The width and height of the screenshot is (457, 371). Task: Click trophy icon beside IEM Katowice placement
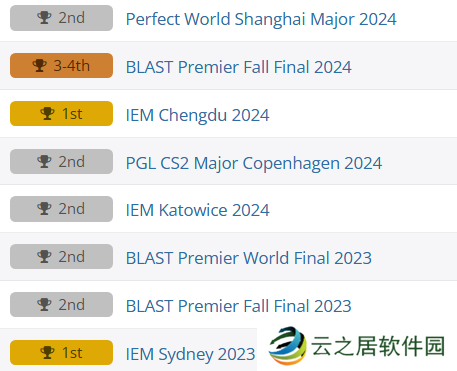(44, 209)
